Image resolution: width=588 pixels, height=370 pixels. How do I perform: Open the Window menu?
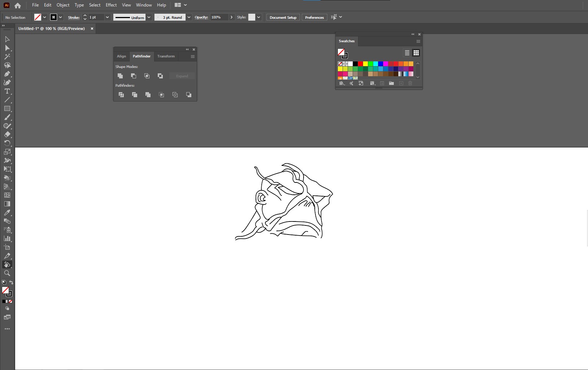pos(144,5)
